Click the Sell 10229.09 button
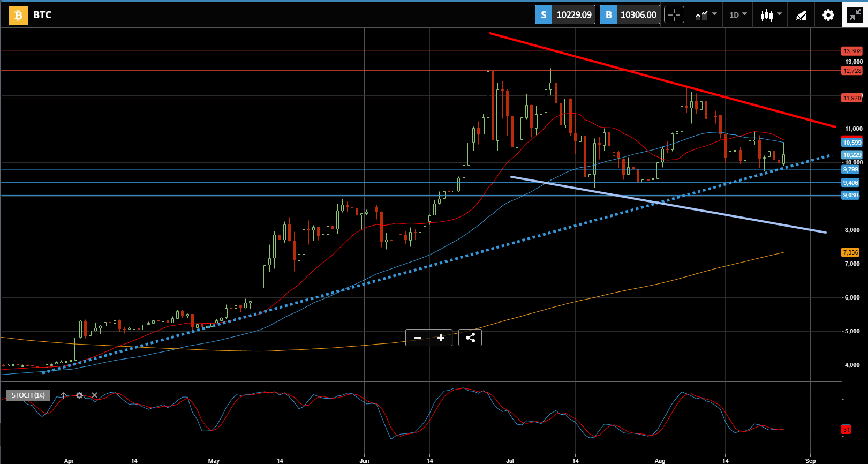 click(x=565, y=14)
